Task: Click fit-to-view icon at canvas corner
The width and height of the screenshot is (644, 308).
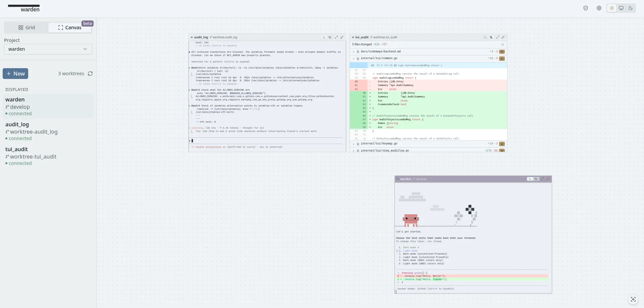Action: [633, 299]
